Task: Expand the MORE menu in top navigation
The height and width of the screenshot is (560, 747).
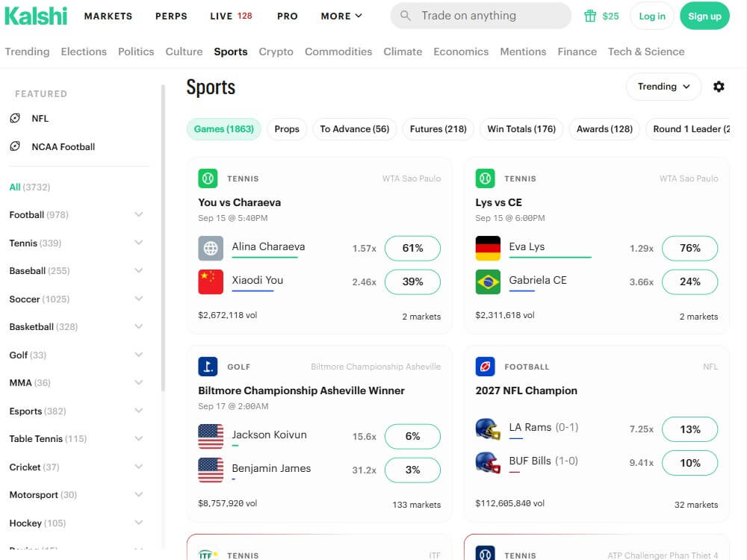Action: (341, 16)
